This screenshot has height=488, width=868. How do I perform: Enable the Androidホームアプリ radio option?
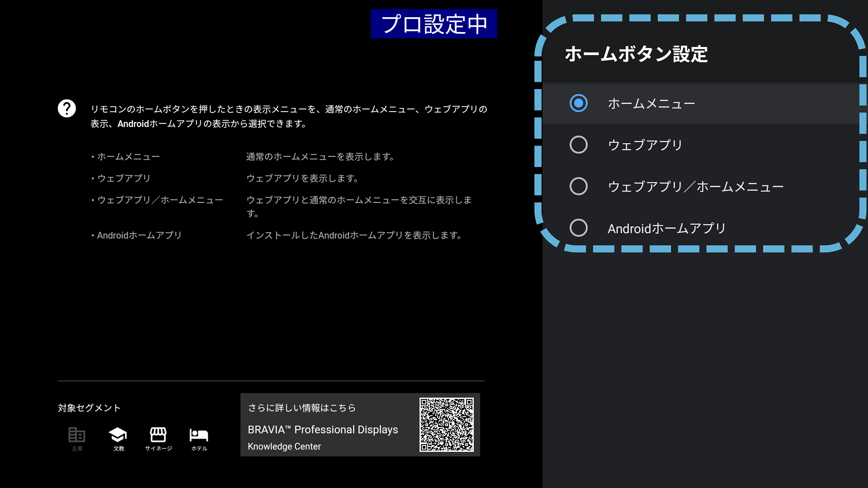point(578,228)
